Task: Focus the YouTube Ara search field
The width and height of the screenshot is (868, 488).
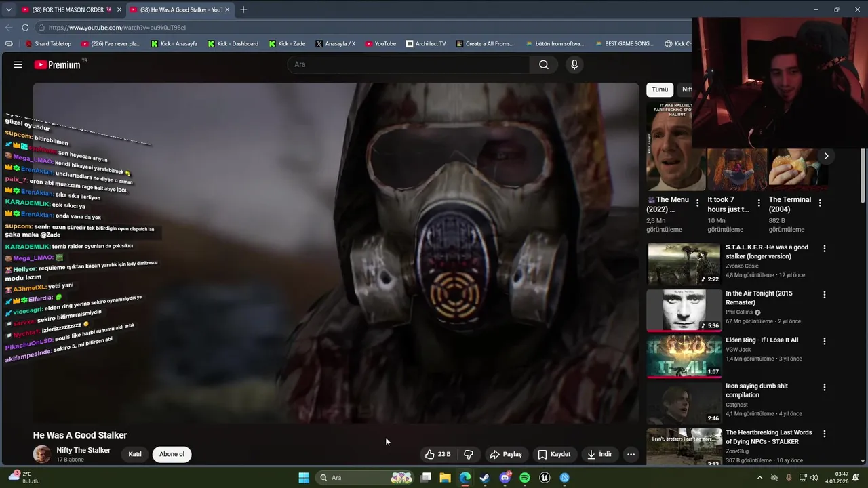Action: [x=408, y=64]
